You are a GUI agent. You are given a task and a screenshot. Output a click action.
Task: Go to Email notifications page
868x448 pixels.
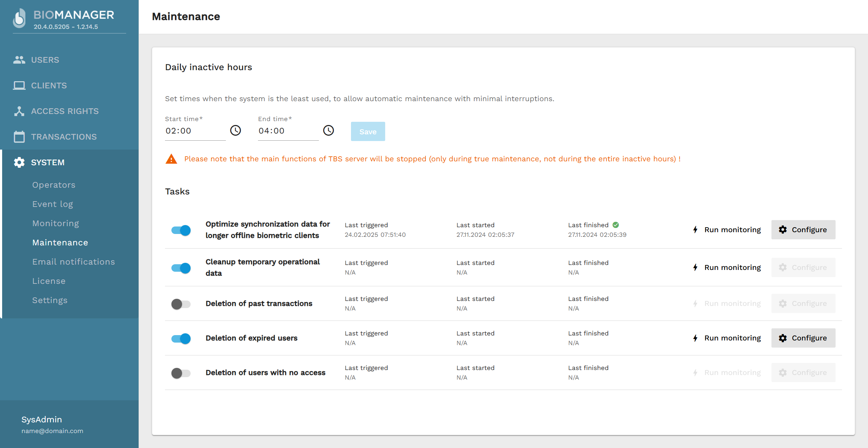73,262
